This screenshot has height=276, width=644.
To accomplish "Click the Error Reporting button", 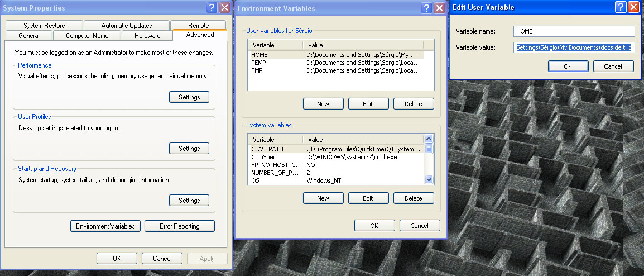I will pyautogui.click(x=180, y=226).
